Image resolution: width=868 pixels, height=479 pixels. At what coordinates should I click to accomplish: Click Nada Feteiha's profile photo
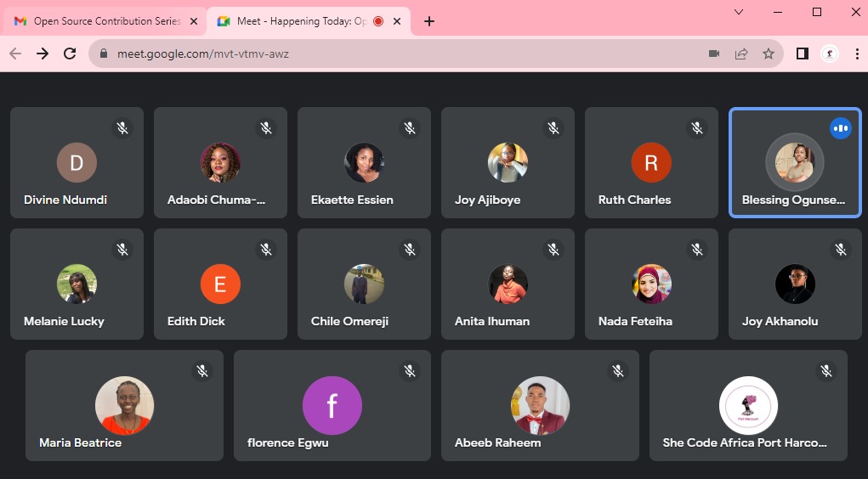651,284
